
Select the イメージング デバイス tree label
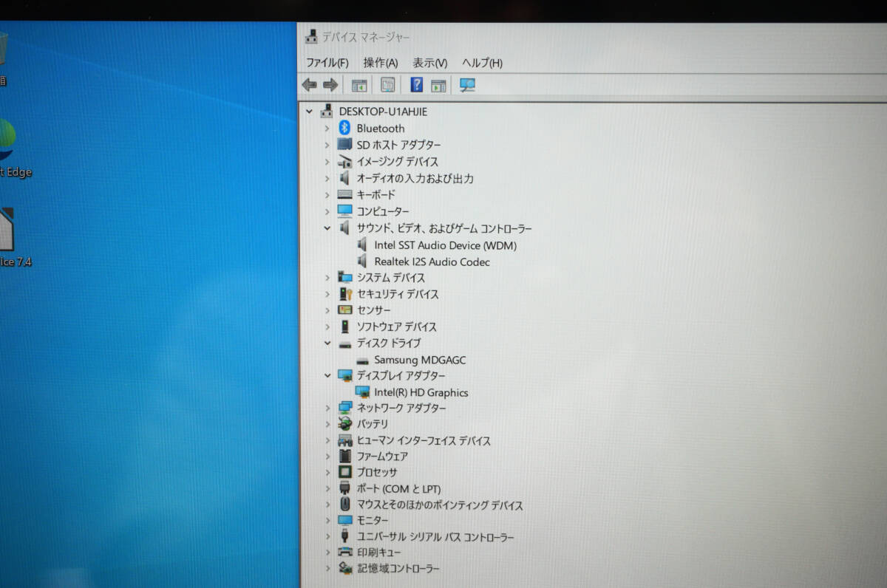pos(398,162)
